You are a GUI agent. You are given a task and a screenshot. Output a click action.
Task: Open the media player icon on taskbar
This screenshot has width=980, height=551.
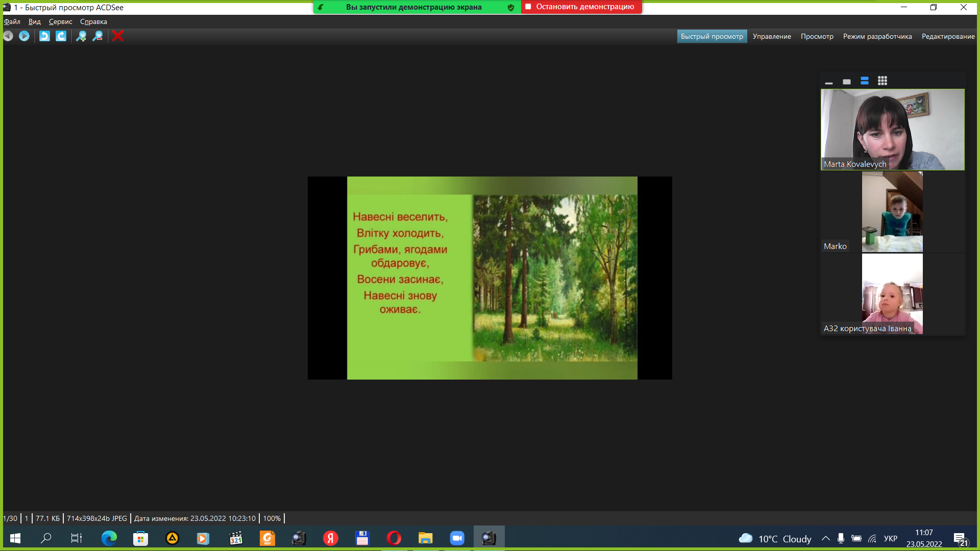(203, 538)
